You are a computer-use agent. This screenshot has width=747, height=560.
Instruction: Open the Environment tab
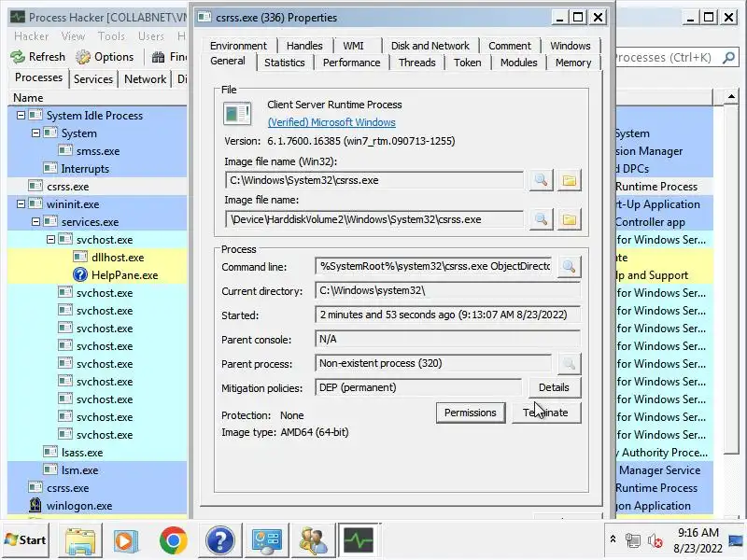(238, 46)
